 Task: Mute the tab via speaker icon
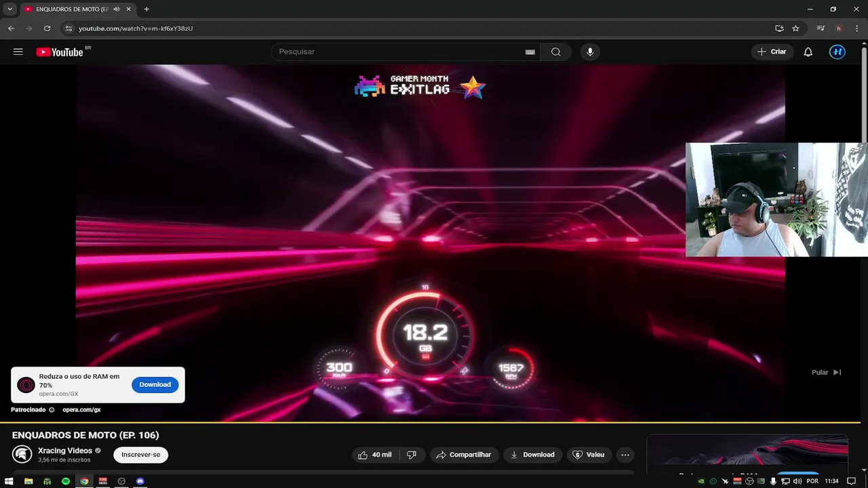pyautogui.click(x=116, y=9)
